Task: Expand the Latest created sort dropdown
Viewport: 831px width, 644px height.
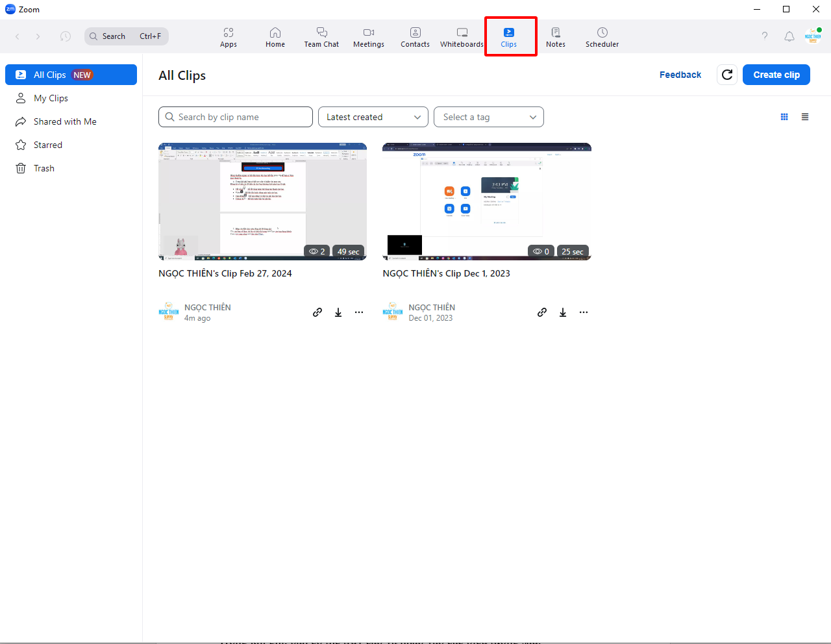Action: 373,117
